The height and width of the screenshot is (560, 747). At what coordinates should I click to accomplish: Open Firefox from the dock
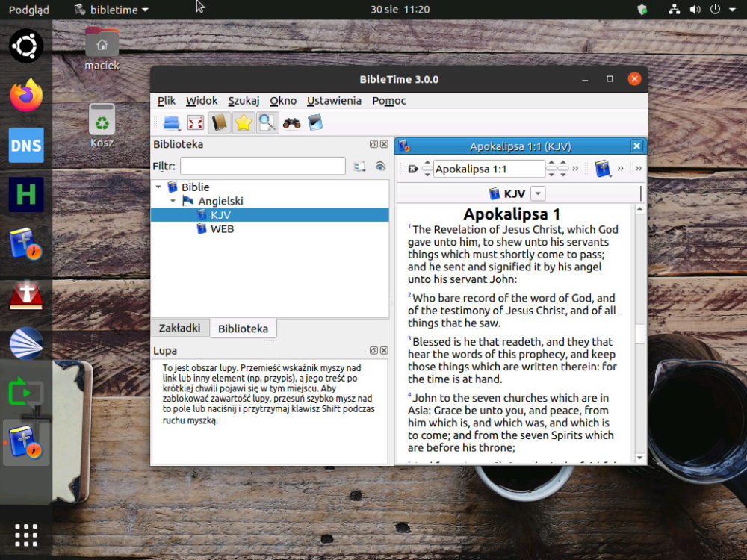click(26, 96)
